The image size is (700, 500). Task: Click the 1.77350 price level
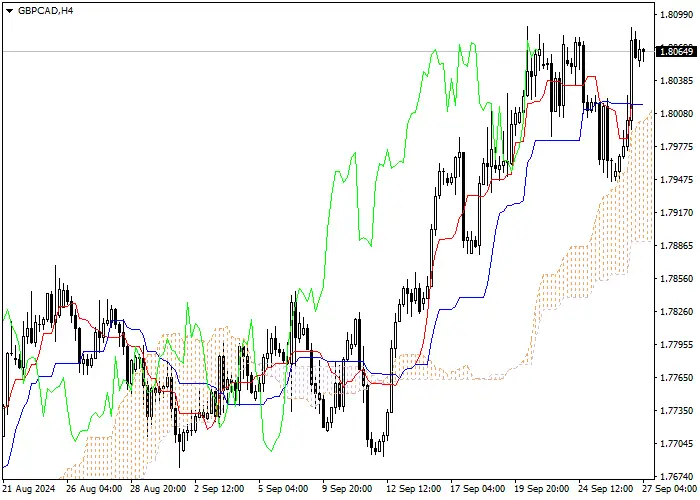click(x=676, y=411)
